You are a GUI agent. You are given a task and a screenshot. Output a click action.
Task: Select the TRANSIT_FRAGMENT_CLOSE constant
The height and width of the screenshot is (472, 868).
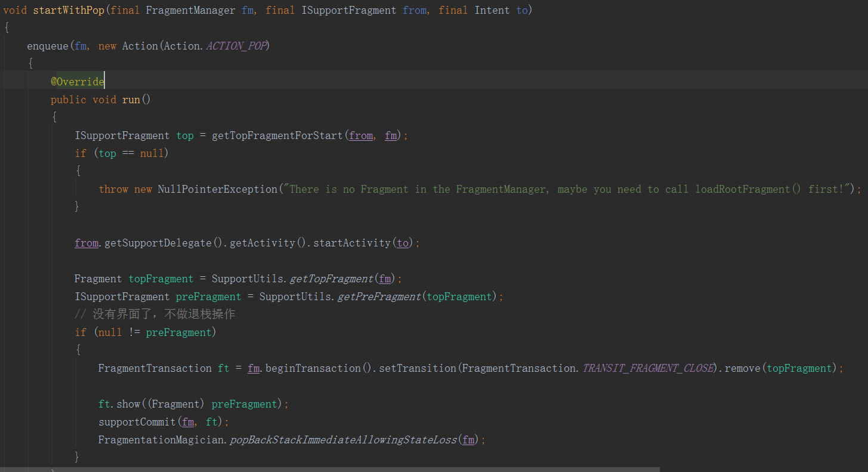pyautogui.click(x=647, y=368)
